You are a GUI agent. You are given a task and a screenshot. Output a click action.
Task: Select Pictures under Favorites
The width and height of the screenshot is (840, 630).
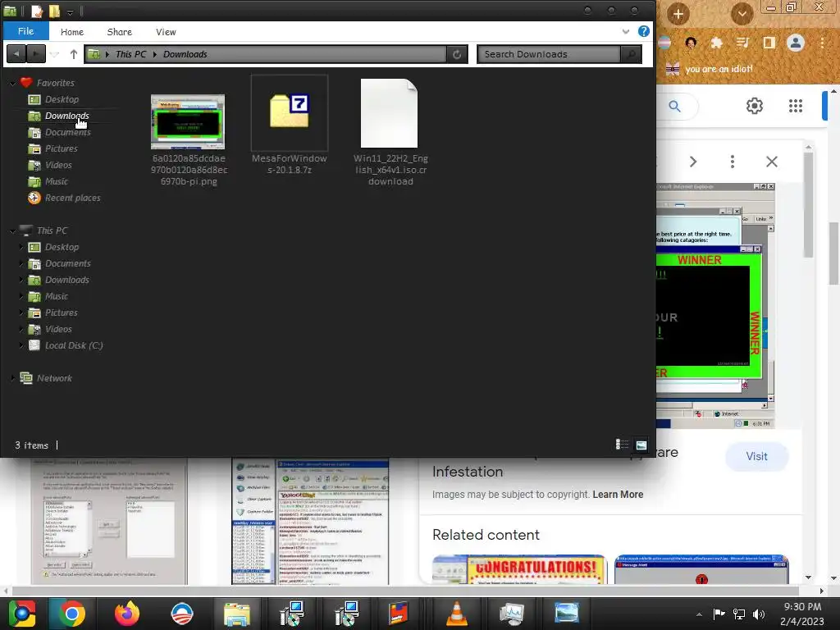click(61, 148)
